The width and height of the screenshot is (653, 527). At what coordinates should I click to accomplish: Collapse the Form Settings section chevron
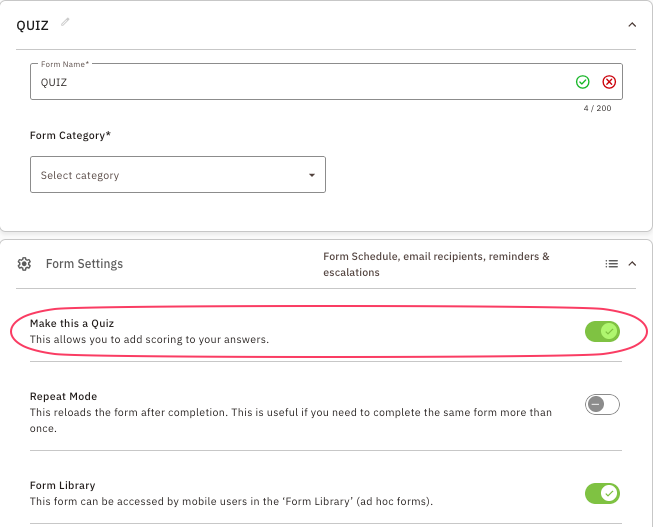632,264
